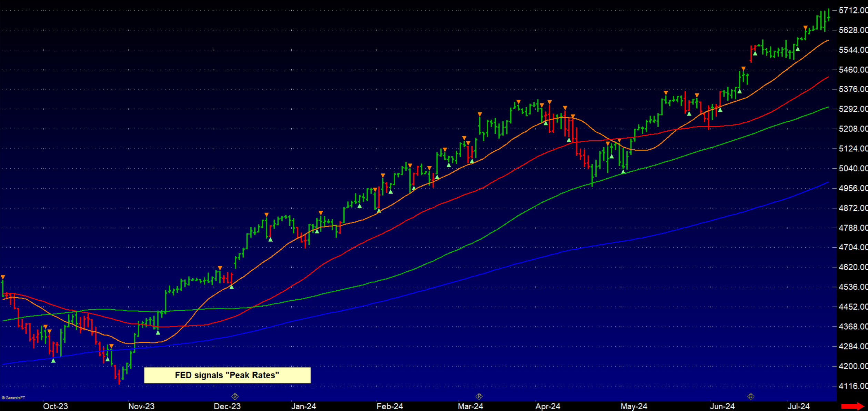This screenshot has height=411, width=868.
Task: Click the Jan-24 date axis label
Action: tap(303, 406)
